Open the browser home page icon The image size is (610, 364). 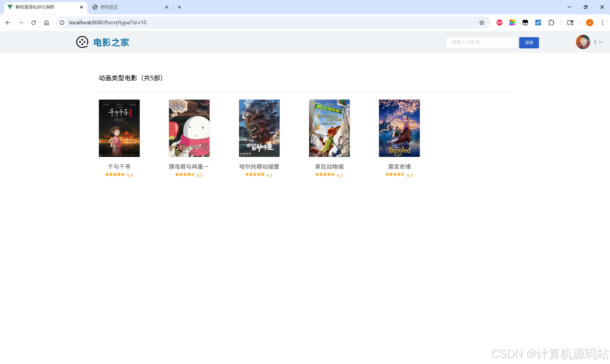pos(46,23)
